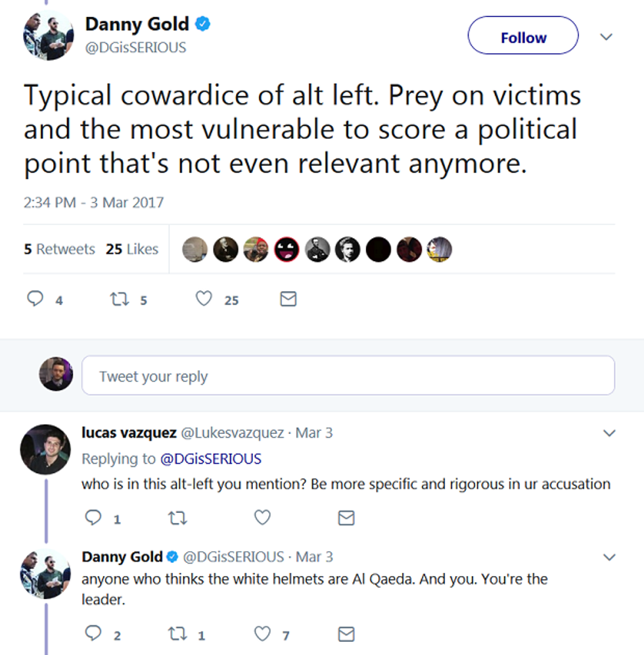Reply to Danny Gold's main tweet
Screen dimensions: 644x655
35,300
